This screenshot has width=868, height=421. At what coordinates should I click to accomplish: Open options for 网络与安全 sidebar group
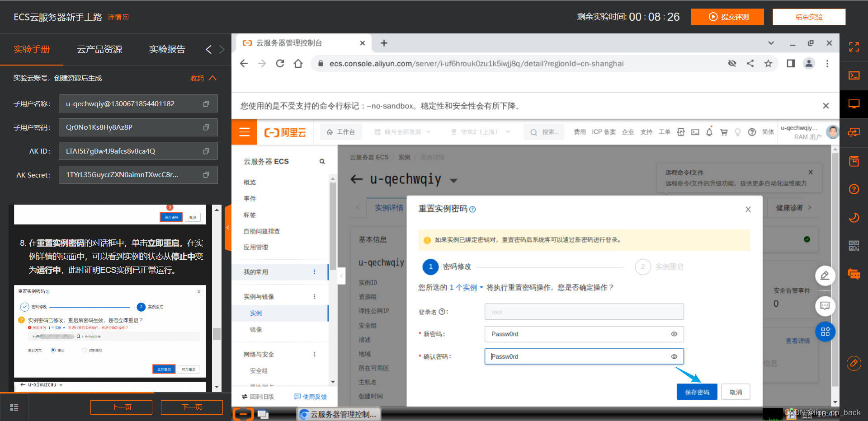click(315, 355)
